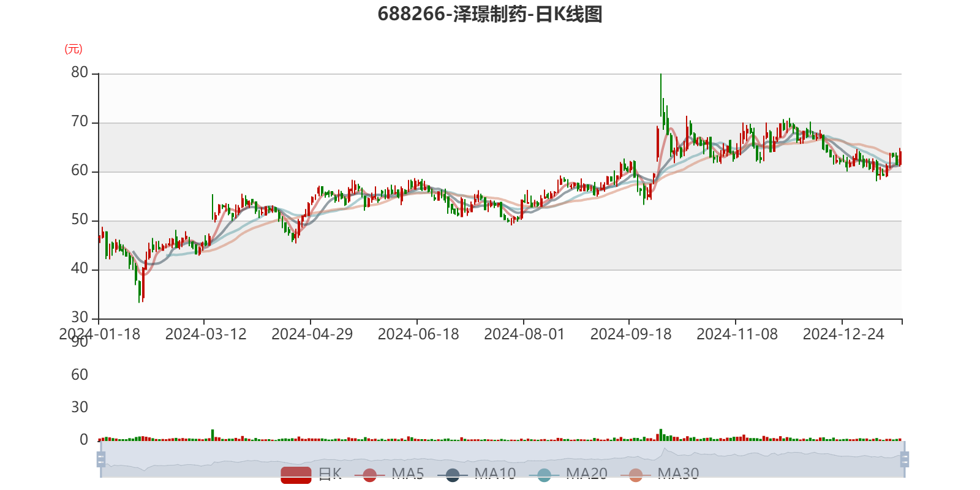Hide the MA5 series via its label
Image resolution: width=980 pixels, height=490 pixels.
pyautogui.click(x=408, y=474)
